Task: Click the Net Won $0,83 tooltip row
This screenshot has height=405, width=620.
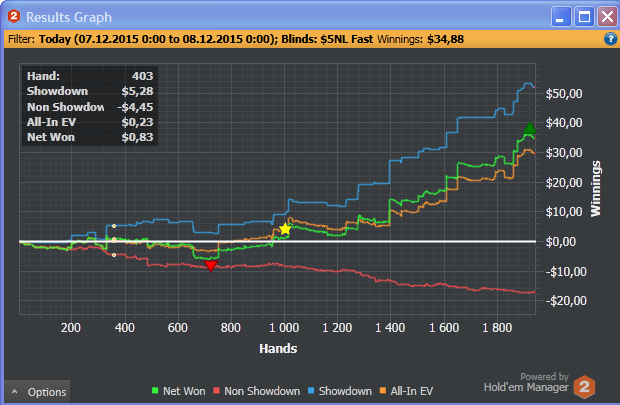Action: click(90, 137)
